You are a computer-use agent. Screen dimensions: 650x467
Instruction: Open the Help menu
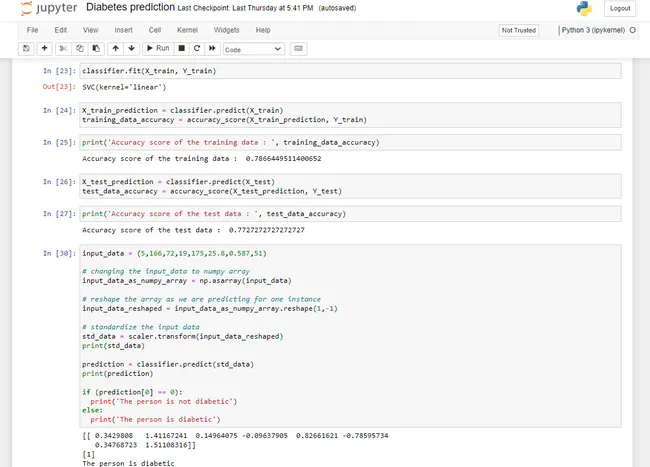tap(263, 30)
